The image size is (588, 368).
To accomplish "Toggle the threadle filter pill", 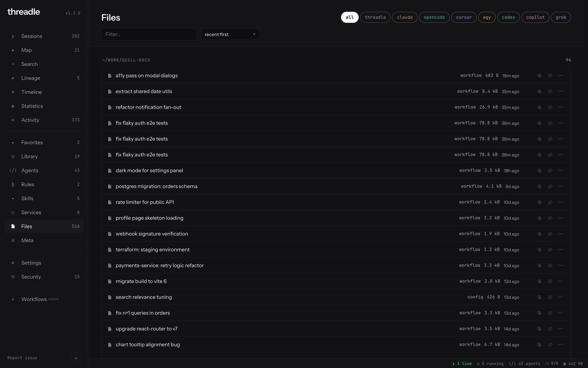I will [x=375, y=17].
